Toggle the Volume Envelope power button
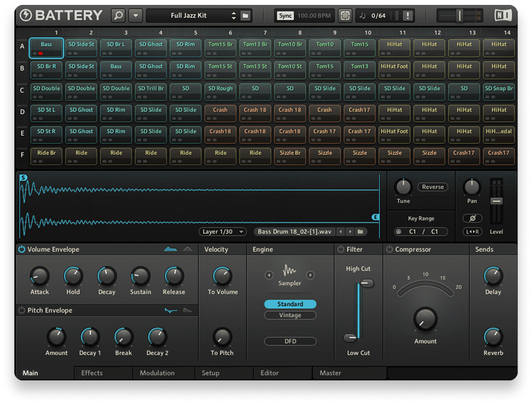 pyautogui.click(x=22, y=250)
